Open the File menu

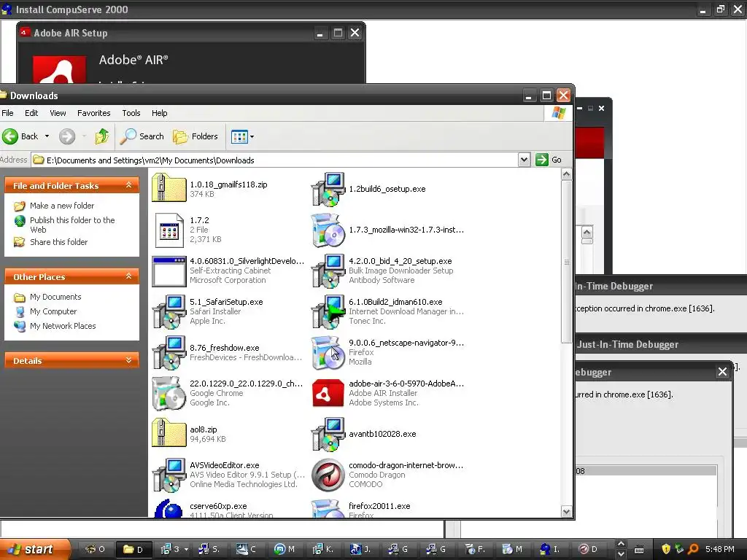[7, 113]
